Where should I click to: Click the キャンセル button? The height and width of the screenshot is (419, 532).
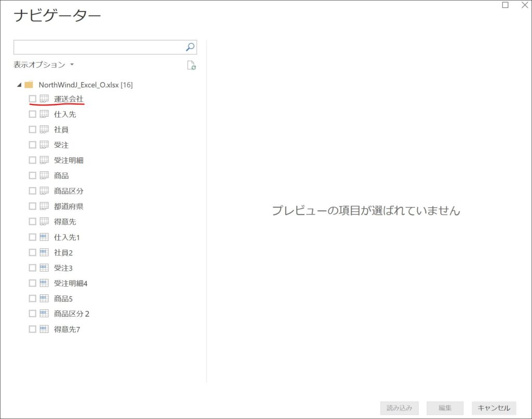coord(494,408)
